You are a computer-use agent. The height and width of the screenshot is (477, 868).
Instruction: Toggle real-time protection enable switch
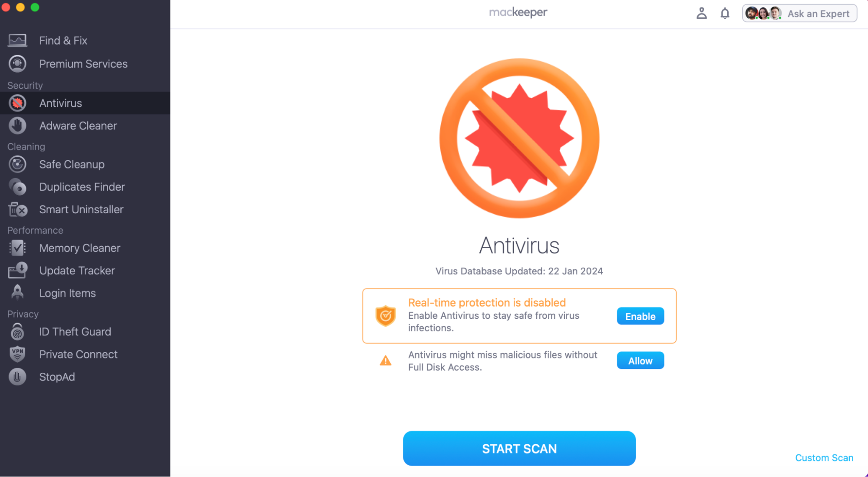click(x=640, y=316)
